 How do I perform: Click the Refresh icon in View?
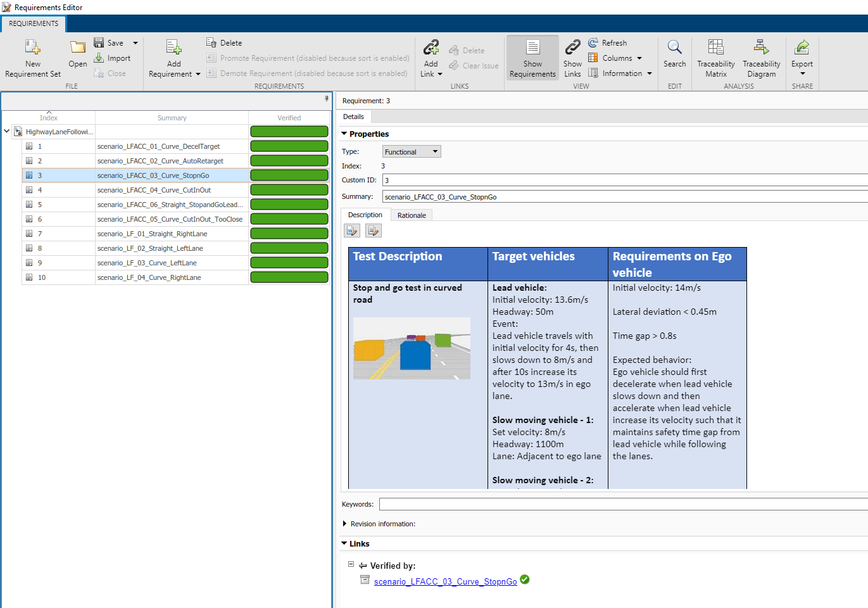(593, 43)
